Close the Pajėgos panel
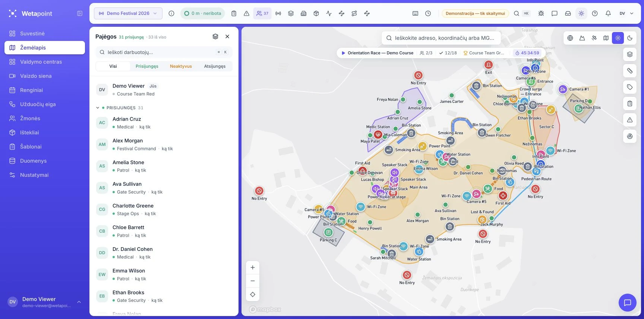Viewport: 644px width, 319px height. [227, 36]
